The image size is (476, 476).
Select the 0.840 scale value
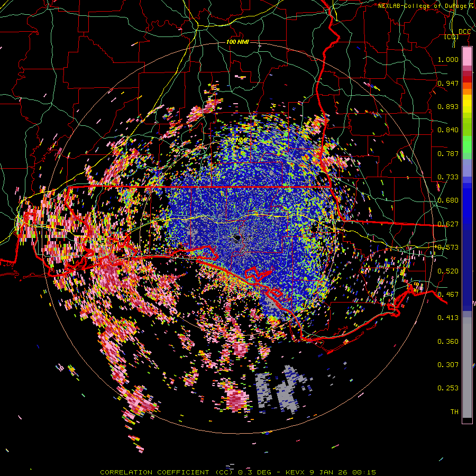point(448,130)
